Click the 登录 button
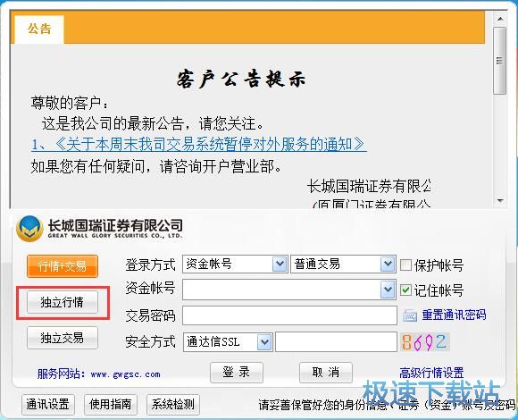The height and width of the screenshot is (420, 518). coord(237,373)
